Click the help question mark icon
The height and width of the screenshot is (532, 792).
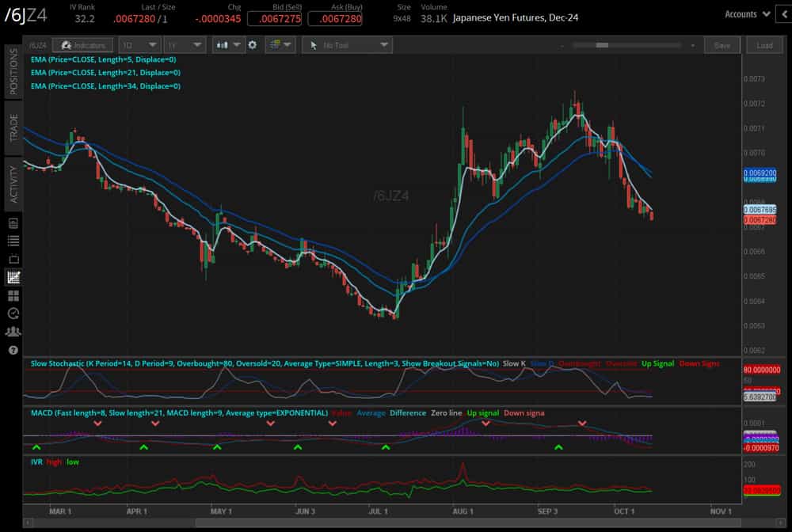click(13, 348)
